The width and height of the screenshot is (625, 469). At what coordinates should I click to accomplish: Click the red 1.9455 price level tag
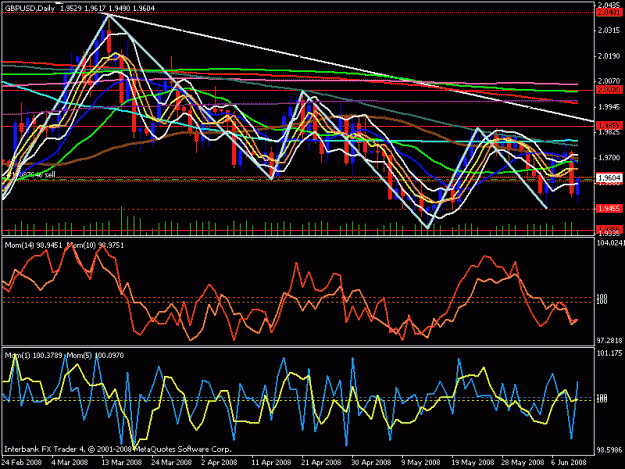(609, 208)
